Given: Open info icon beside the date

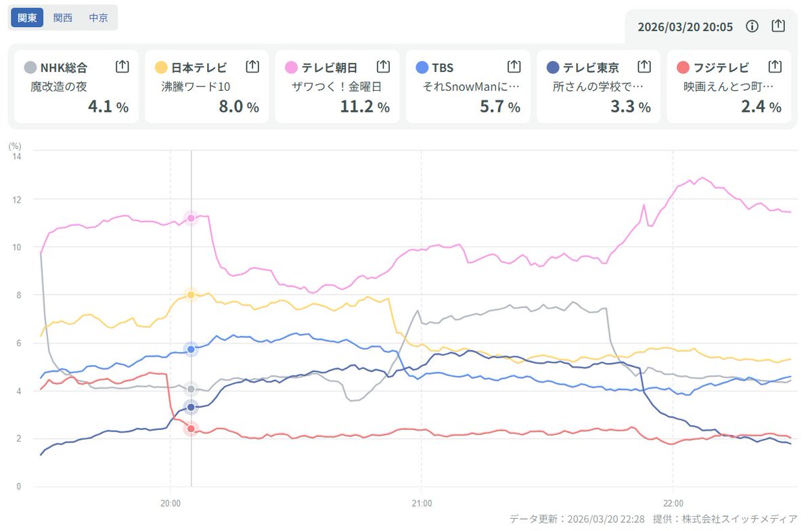Looking at the screenshot, I should [752, 26].
